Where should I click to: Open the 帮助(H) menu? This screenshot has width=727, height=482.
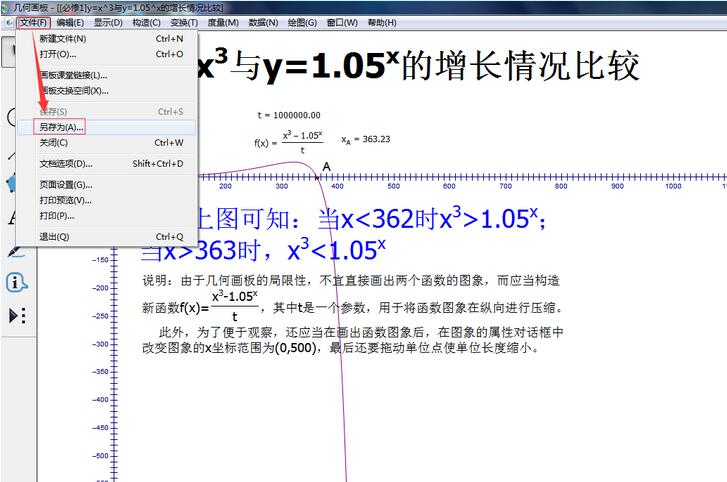click(382, 23)
